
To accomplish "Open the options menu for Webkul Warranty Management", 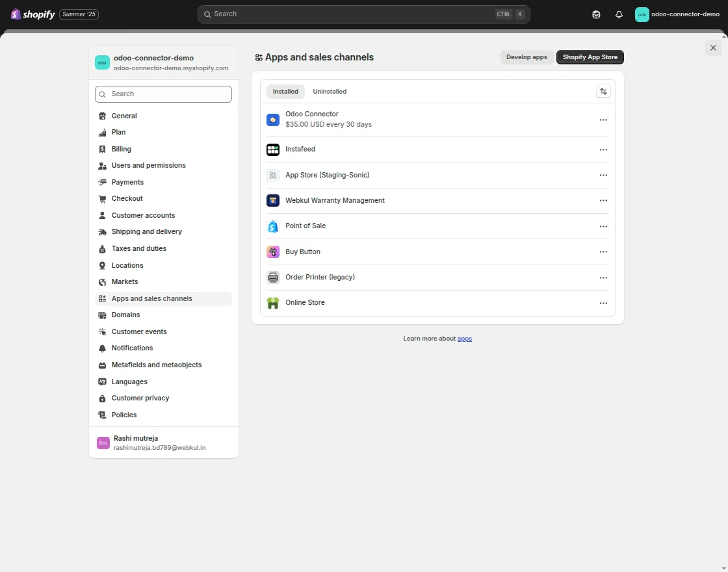I will 603,200.
